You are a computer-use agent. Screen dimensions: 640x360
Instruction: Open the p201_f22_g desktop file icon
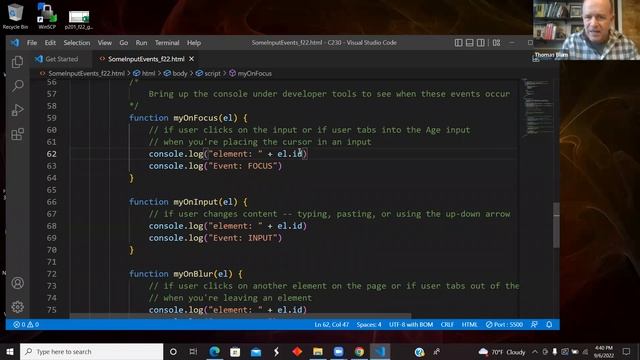[x=78, y=20]
